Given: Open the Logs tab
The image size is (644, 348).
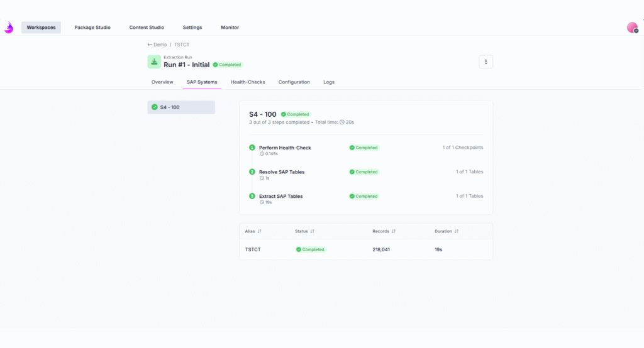Looking at the screenshot, I should [328, 82].
